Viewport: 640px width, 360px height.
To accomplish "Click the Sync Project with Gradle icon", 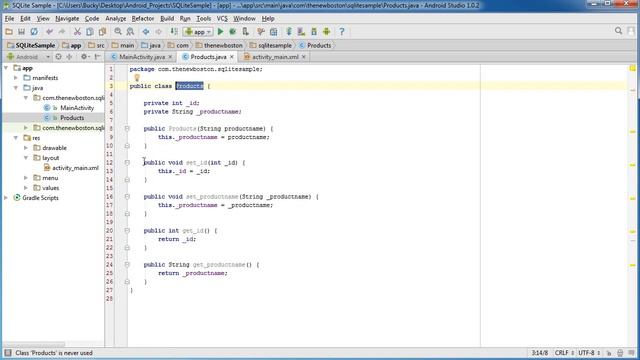I will point(289,31).
